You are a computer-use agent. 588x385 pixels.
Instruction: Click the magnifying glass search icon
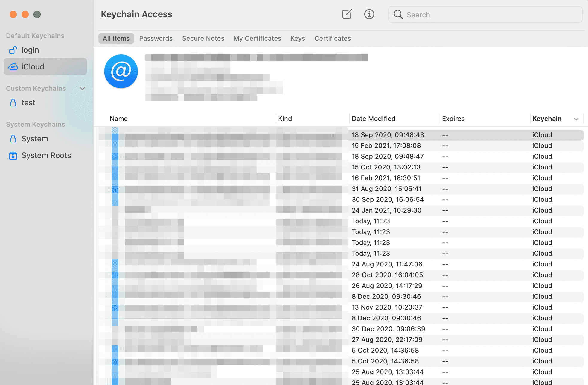(398, 14)
